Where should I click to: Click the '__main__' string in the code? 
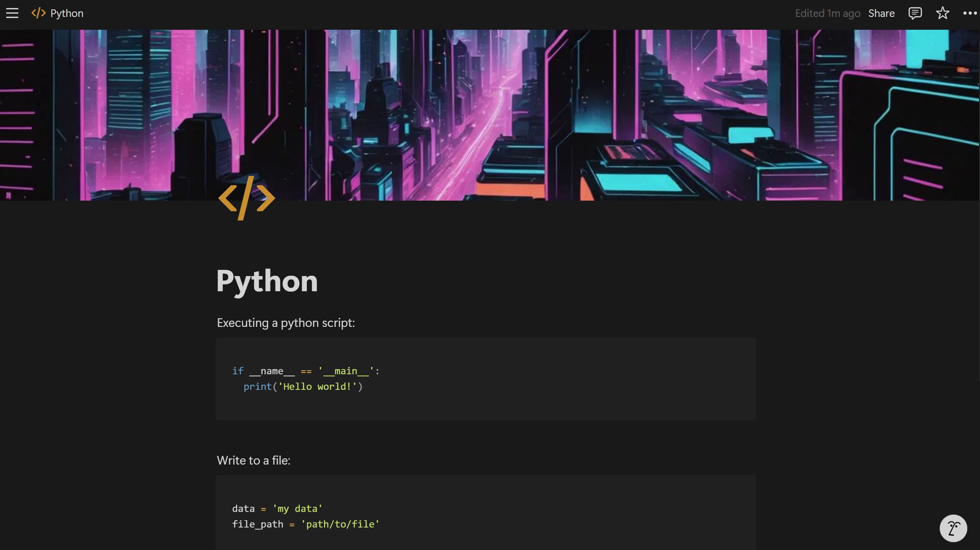(346, 371)
